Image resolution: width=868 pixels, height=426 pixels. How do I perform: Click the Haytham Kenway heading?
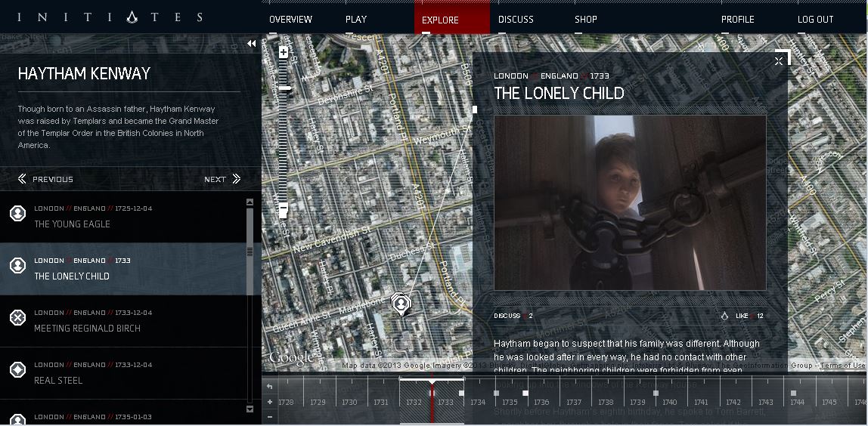[84, 73]
